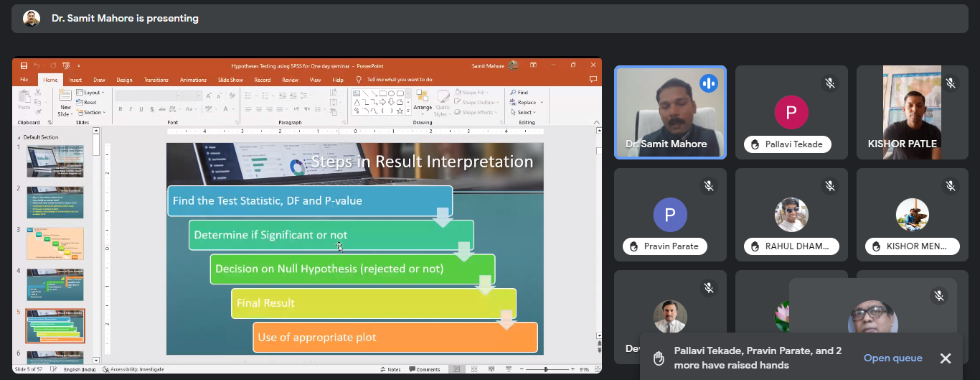Click the zoom slider in the status bar
This screenshot has width=980, height=380.
[546, 369]
